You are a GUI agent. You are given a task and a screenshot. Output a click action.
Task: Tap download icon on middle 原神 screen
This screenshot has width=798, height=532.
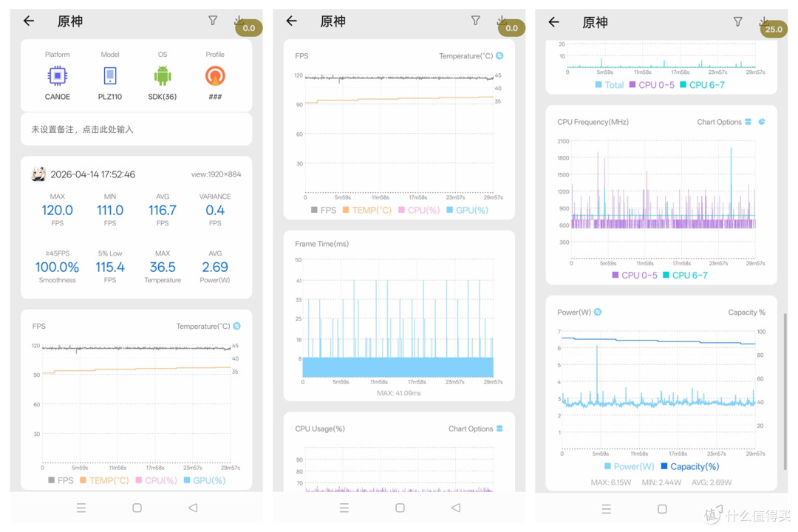coord(501,20)
